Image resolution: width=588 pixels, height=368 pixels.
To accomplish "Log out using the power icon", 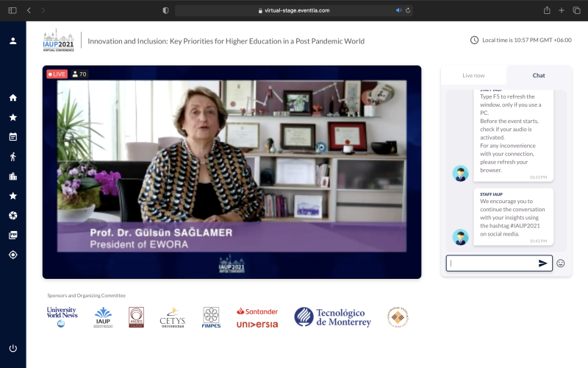I will [12, 348].
